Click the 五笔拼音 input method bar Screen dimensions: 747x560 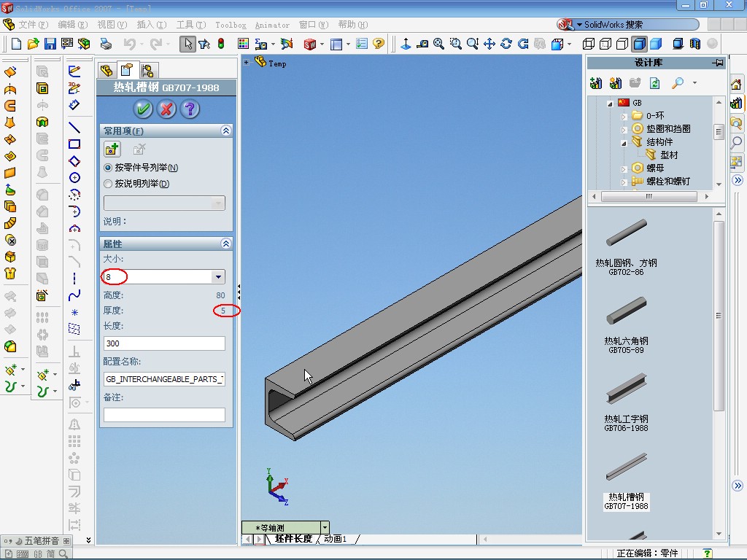[x=36, y=540]
